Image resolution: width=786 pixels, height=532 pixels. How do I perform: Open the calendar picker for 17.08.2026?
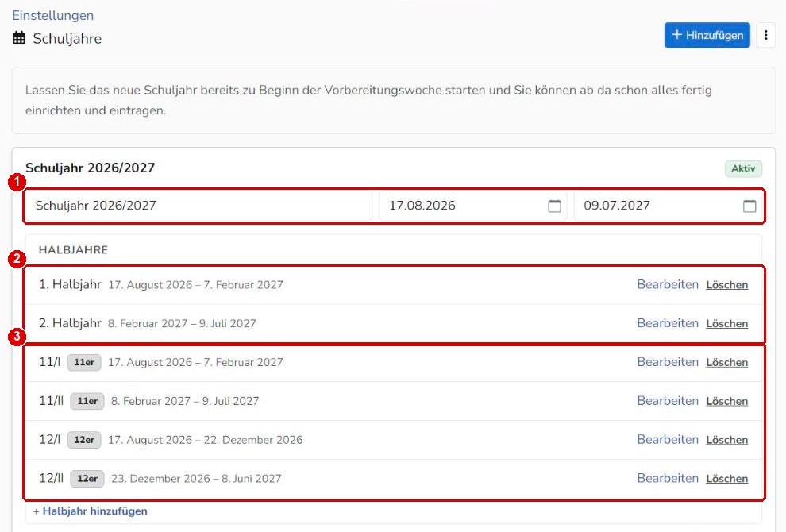554,206
